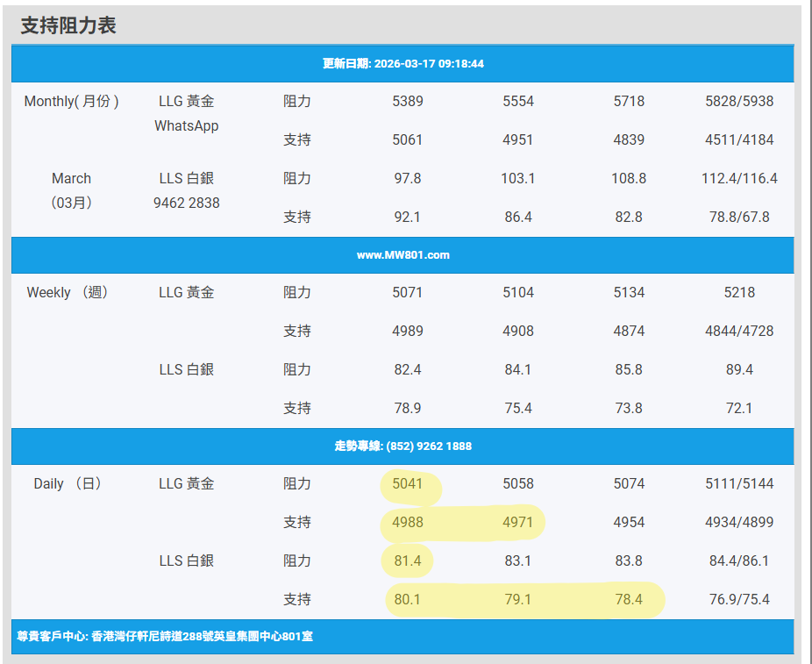Click the 更新日期 timestamp header bar

[402, 64]
